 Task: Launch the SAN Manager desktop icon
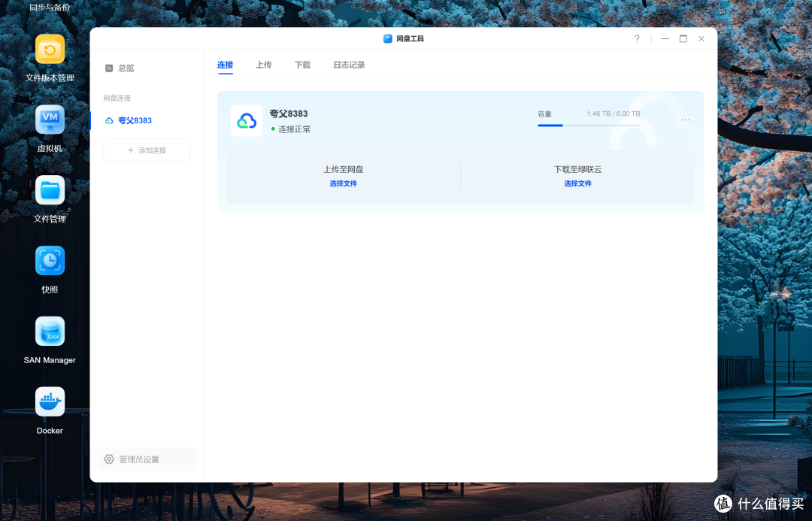tap(50, 331)
